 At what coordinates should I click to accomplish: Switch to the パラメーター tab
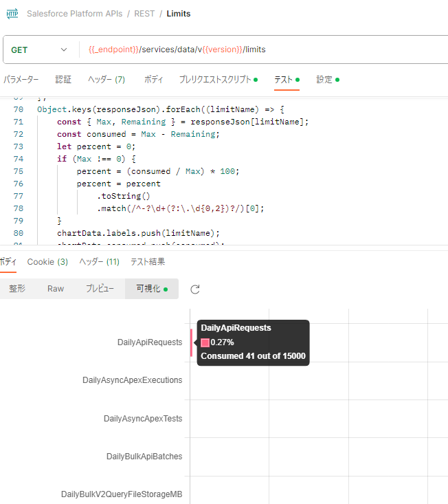[21, 79]
